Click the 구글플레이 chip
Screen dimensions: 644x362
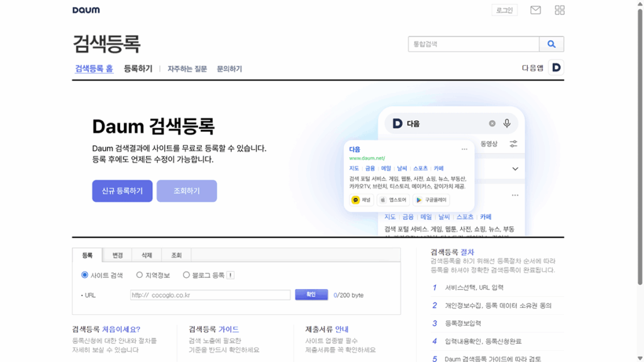(x=431, y=200)
